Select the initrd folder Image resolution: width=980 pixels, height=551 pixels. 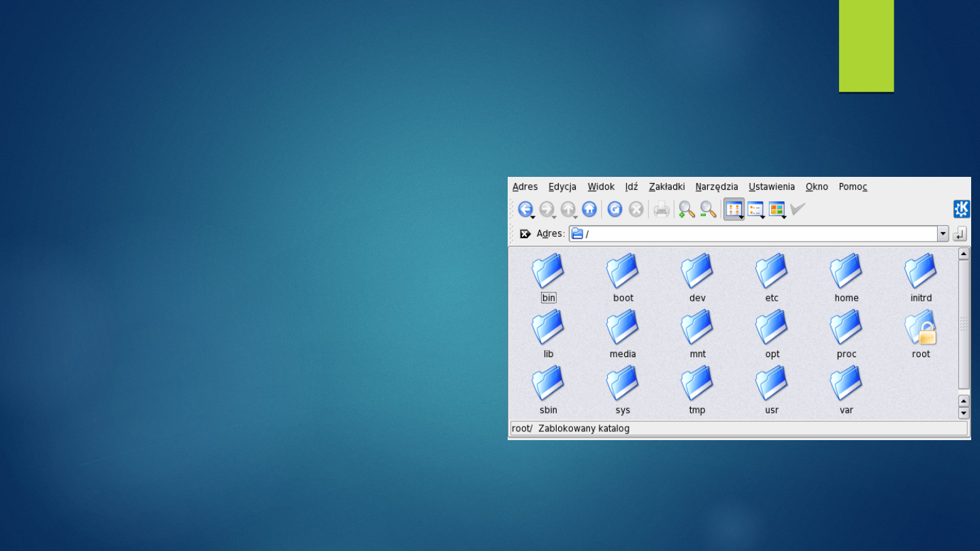tap(921, 278)
